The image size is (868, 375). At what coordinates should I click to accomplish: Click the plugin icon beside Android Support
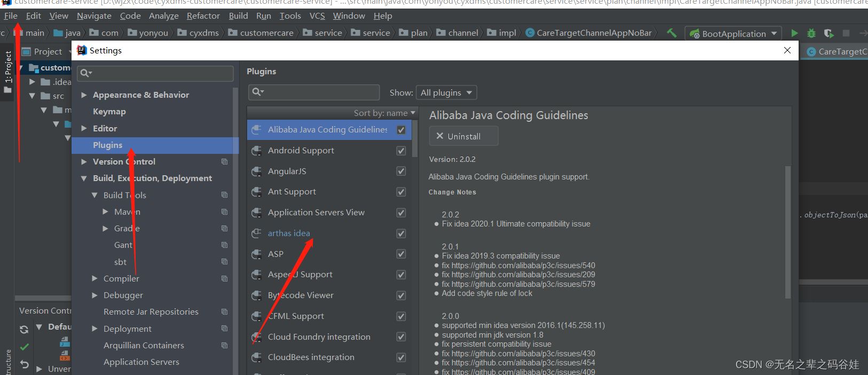pyautogui.click(x=257, y=151)
